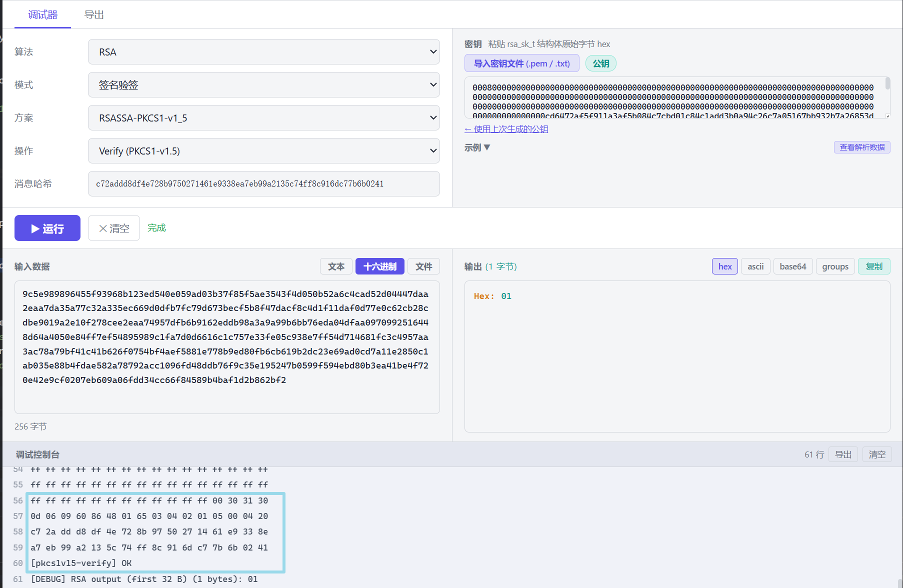Click the 输出 (1 字节) label
The width and height of the screenshot is (903, 588).
click(x=490, y=266)
